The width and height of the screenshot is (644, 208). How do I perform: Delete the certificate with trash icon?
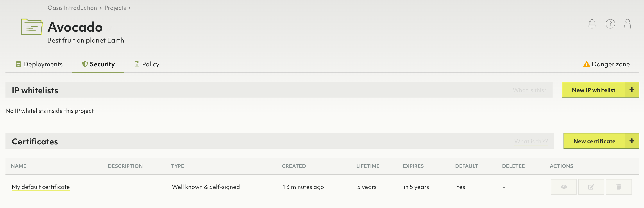pos(618,187)
